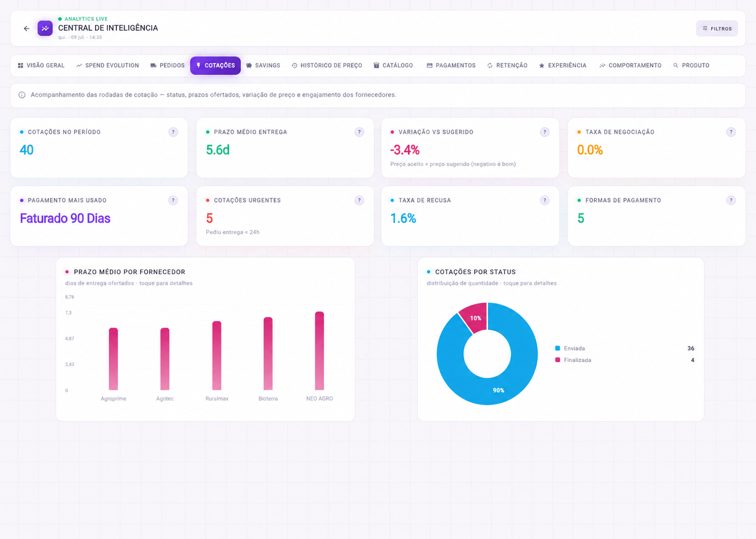Image resolution: width=756 pixels, height=539 pixels.
Task: Click the 40 value in Cotações no Período
Action: click(26, 150)
